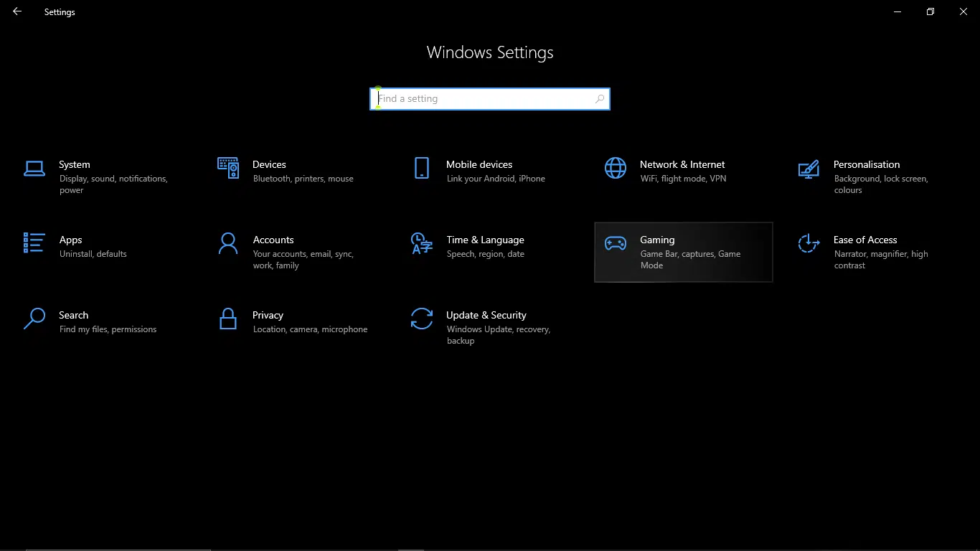The image size is (980, 551).
Task: Open System settings title
Action: [75, 164]
